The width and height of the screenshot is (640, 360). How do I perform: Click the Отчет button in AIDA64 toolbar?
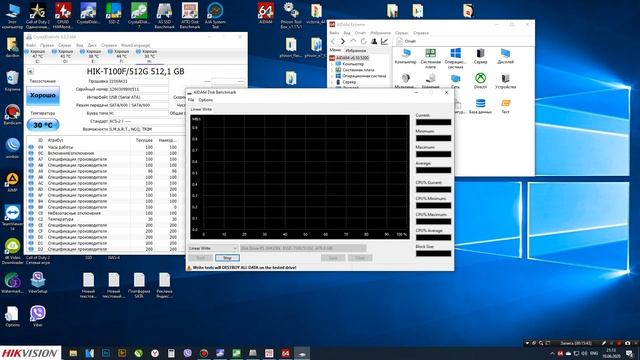[x=407, y=41]
